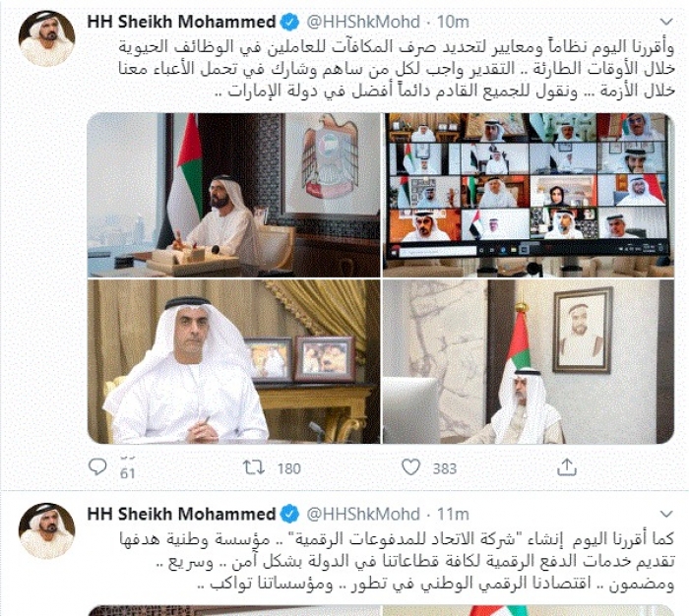Open photo of man beside picture frames
The height and width of the screenshot is (616, 689).
(x=234, y=361)
